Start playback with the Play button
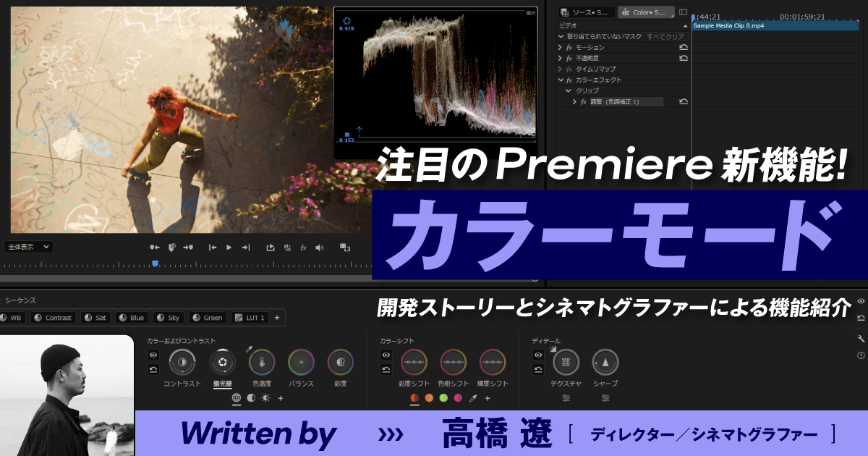Viewport: 868px width, 456px height. coord(229,248)
